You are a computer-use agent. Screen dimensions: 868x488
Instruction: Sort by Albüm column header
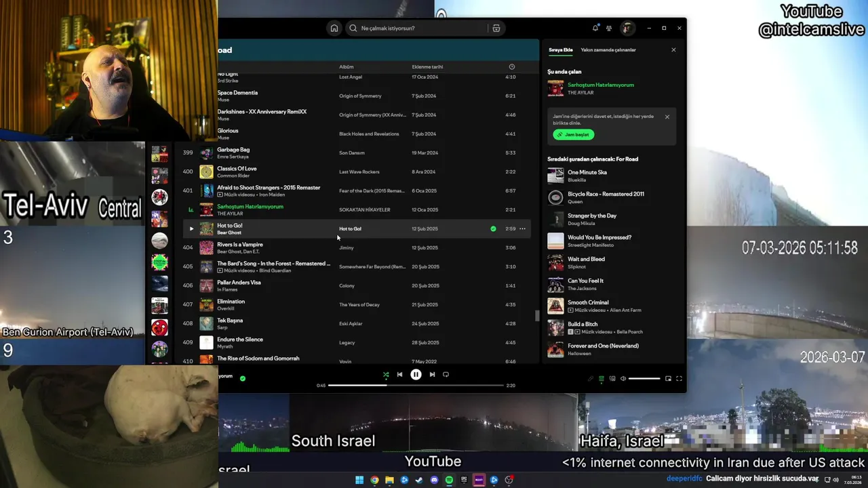[347, 66]
